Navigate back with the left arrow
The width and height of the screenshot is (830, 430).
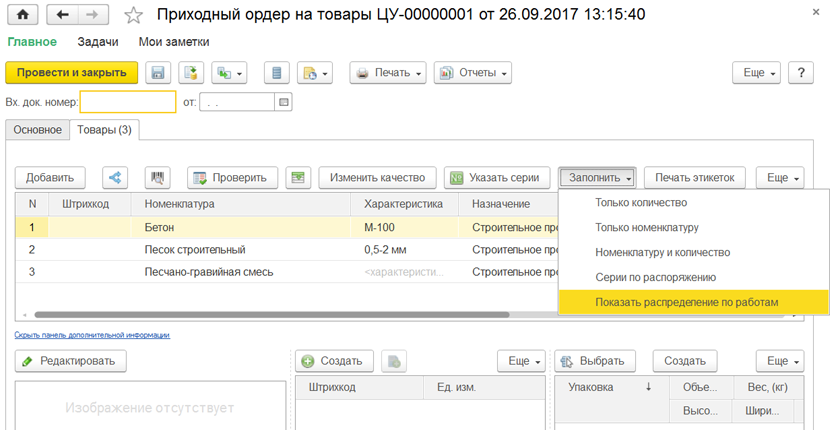tap(62, 15)
